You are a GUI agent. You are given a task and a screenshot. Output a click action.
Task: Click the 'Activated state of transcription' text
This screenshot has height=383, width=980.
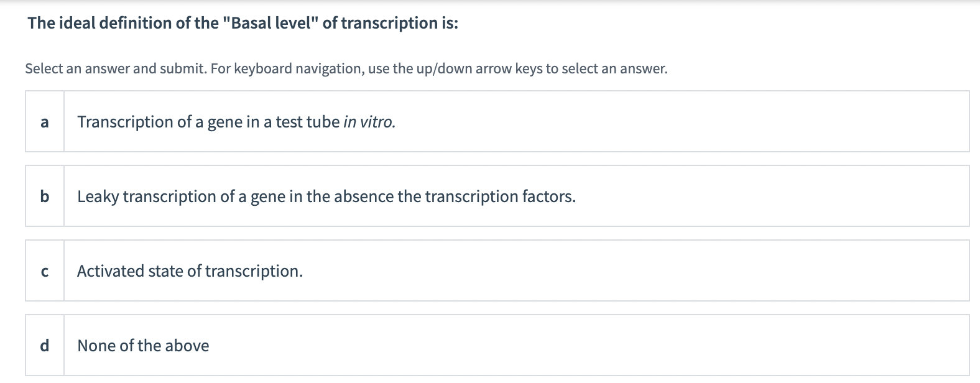190,271
